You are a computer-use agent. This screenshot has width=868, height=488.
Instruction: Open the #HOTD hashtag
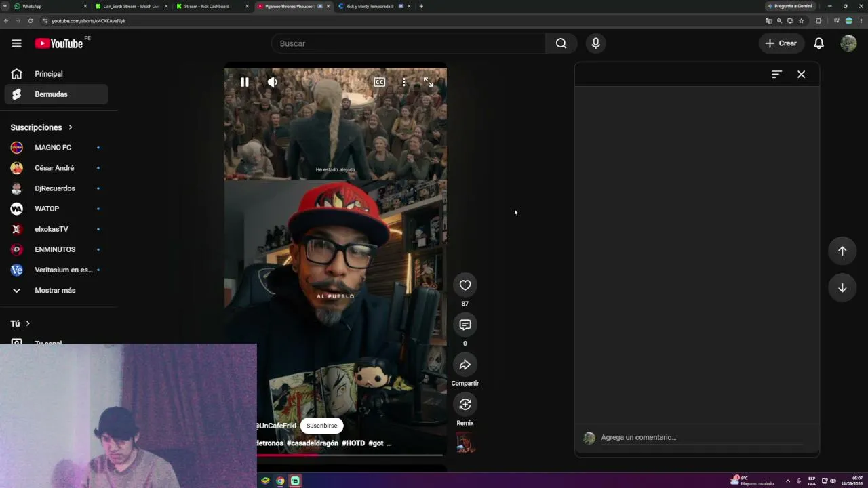(x=353, y=443)
